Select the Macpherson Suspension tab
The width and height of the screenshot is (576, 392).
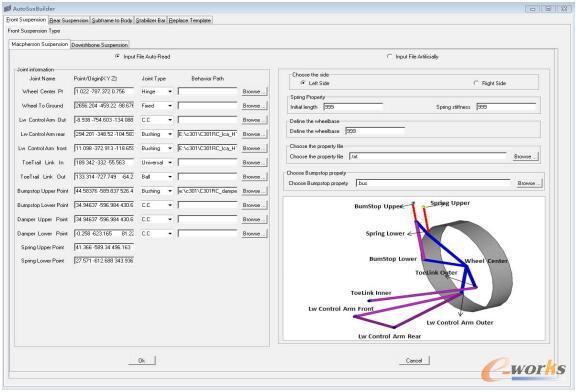pyautogui.click(x=40, y=44)
